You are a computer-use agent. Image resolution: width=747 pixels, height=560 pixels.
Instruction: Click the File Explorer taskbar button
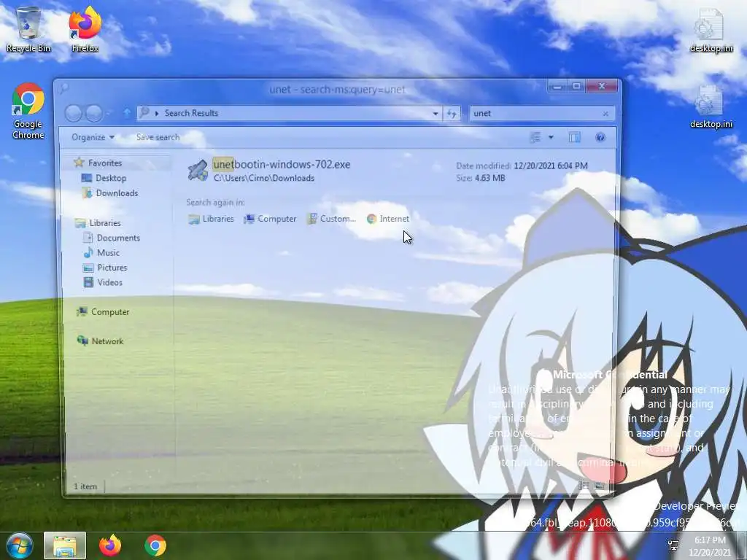click(x=65, y=545)
